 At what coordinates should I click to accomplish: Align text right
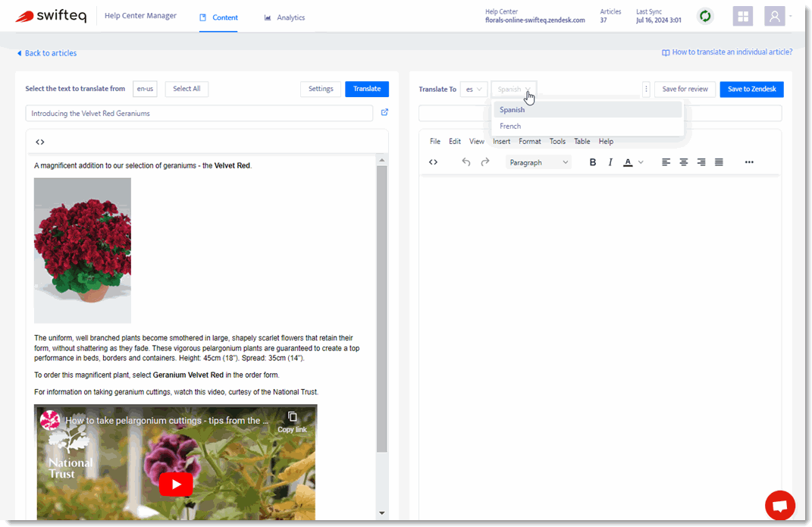pyautogui.click(x=701, y=162)
